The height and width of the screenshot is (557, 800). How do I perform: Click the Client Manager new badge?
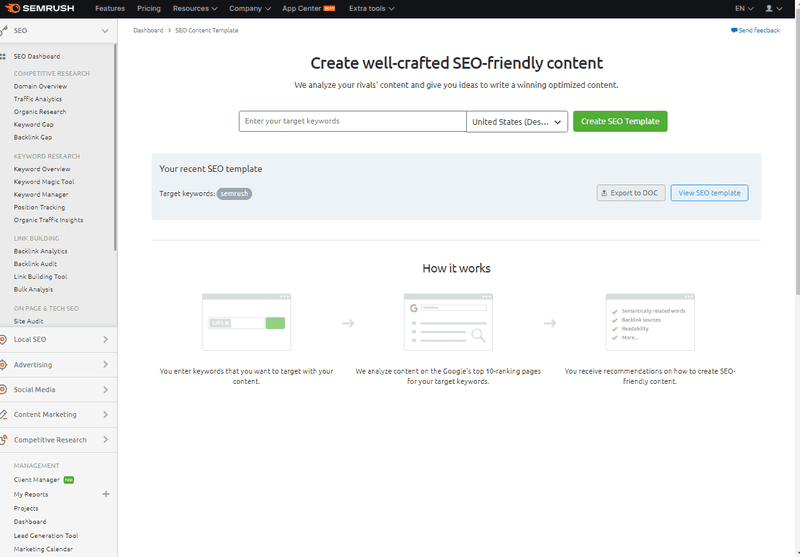click(x=68, y=480)
